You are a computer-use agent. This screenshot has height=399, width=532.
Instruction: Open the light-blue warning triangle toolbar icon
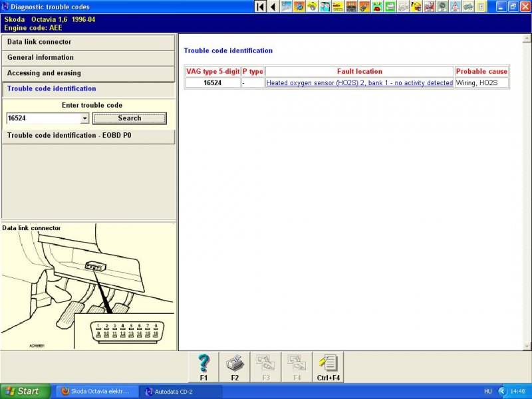tap(455, 7)
